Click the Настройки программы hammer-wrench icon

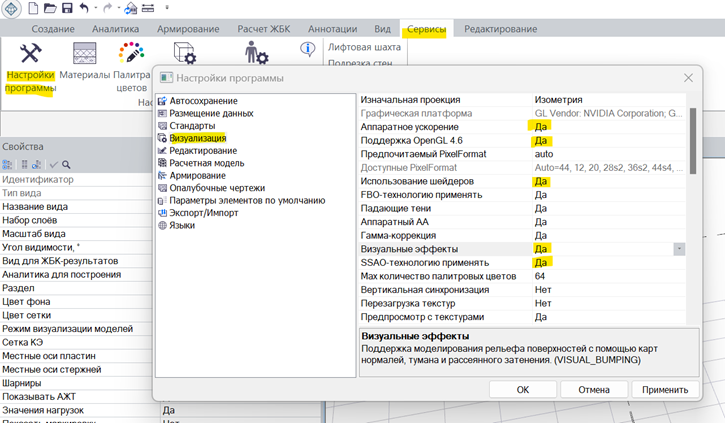click(30, 53)
